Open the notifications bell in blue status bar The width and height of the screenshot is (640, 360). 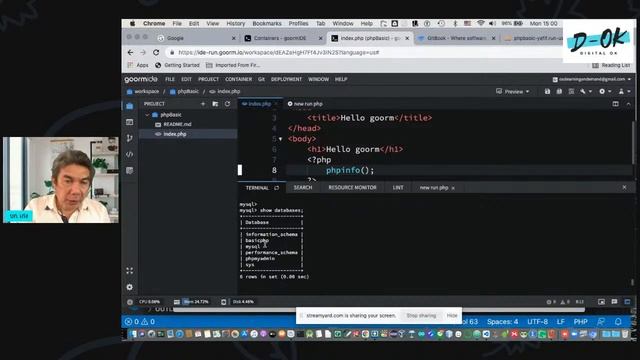tap(618, 322)
